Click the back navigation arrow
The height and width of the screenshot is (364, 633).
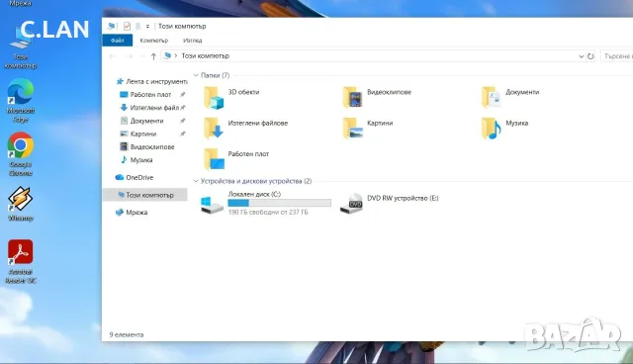tap(113, 56)
